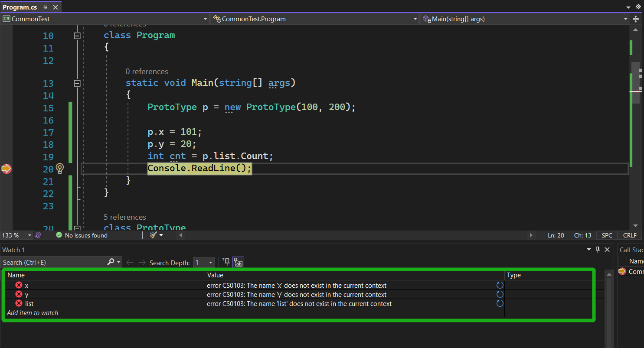This screenshot has width=644, height=348.
Task: Click the split editor window icon
Action: coord(636,19)
